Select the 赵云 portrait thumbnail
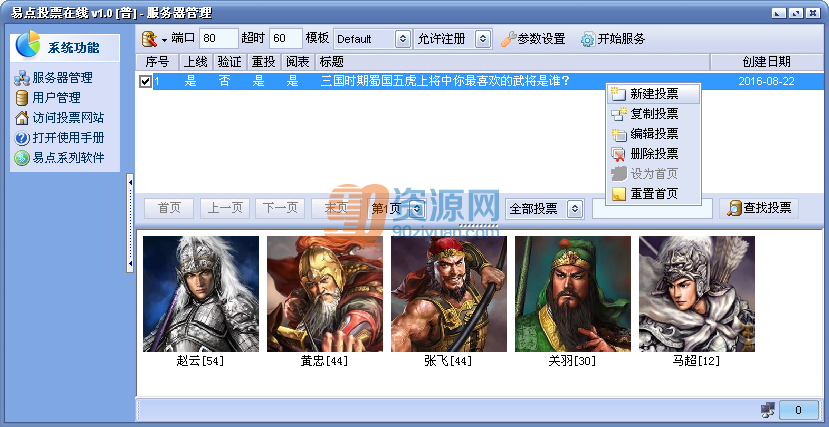Image resolution: width=829 pixels, height=427 pixels. 201,294
